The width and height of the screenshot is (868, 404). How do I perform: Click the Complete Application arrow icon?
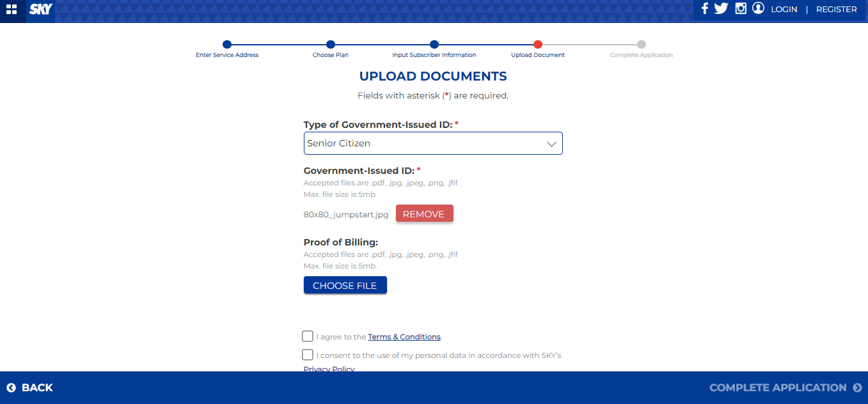point(857,388)
